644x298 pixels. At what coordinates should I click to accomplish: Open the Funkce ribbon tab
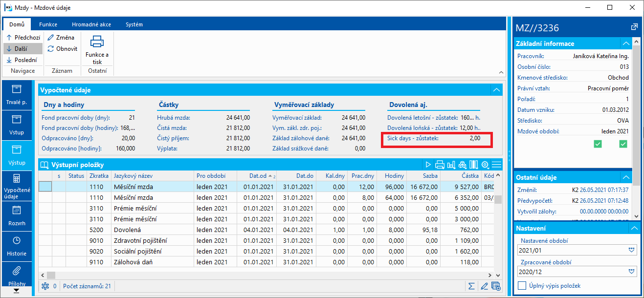click(48, 24)
